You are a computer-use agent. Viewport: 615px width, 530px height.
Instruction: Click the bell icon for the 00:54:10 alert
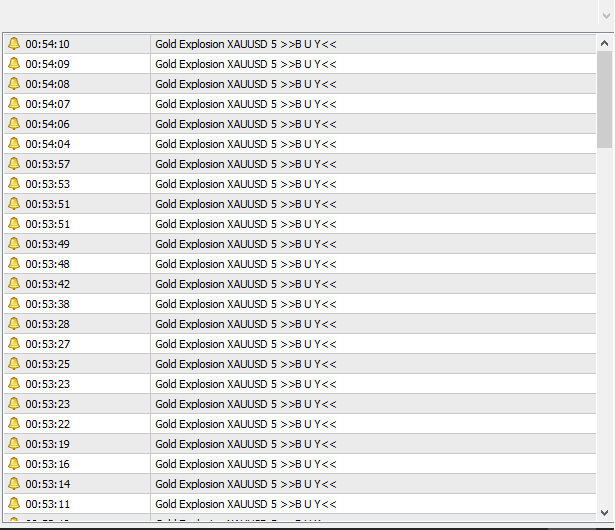point(14,44)
